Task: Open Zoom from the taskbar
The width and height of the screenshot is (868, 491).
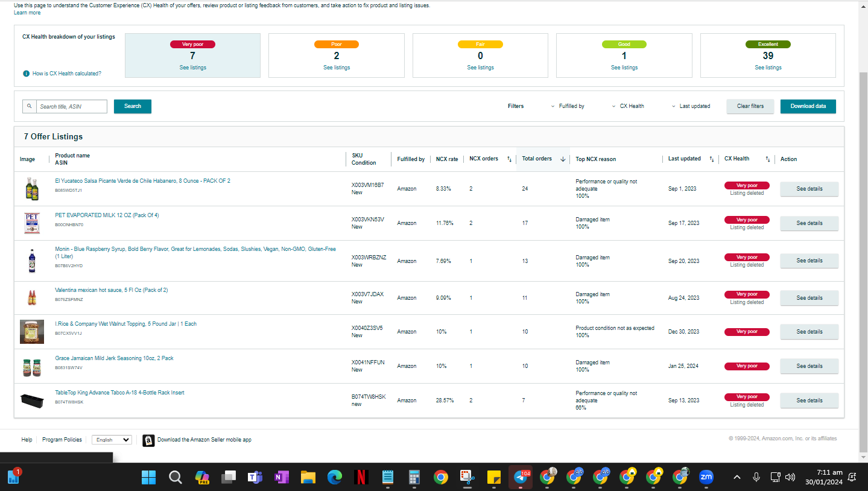Action: [706, 478]
